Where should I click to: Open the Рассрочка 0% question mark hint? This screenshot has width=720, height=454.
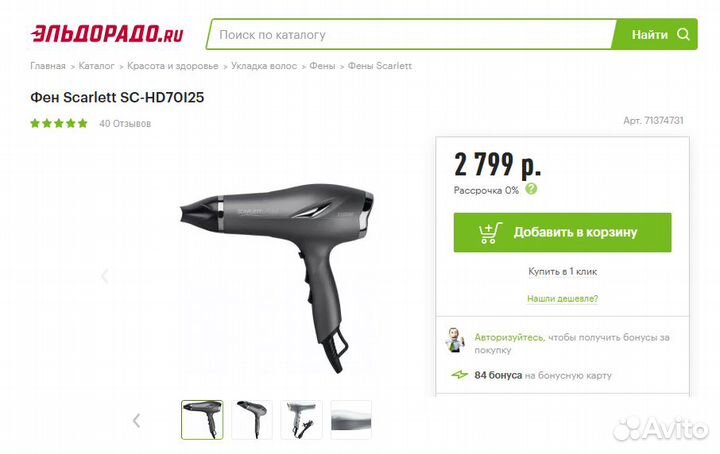click(531, 189)
